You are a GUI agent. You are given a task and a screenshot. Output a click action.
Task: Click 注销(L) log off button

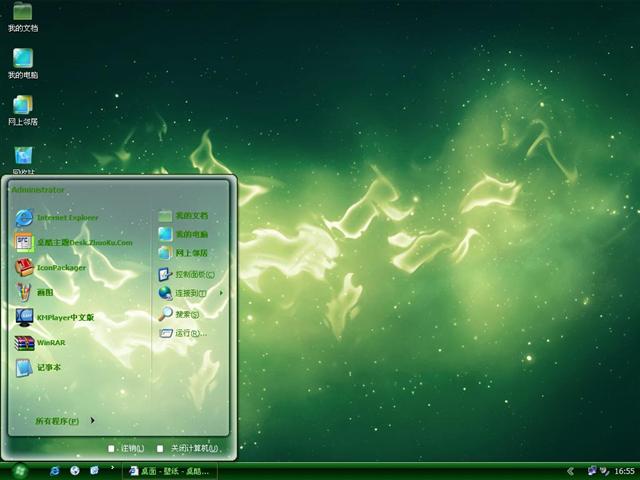click(x=126, y=449)
